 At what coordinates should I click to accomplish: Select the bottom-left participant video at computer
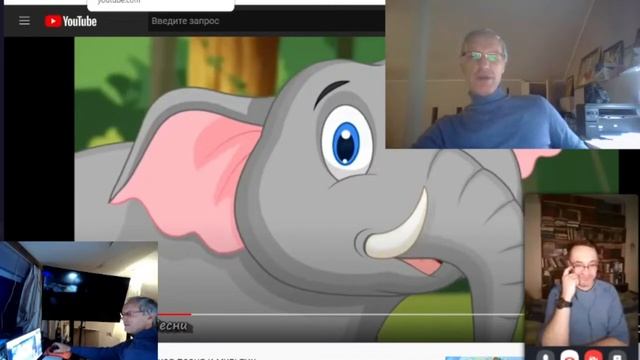79,300
